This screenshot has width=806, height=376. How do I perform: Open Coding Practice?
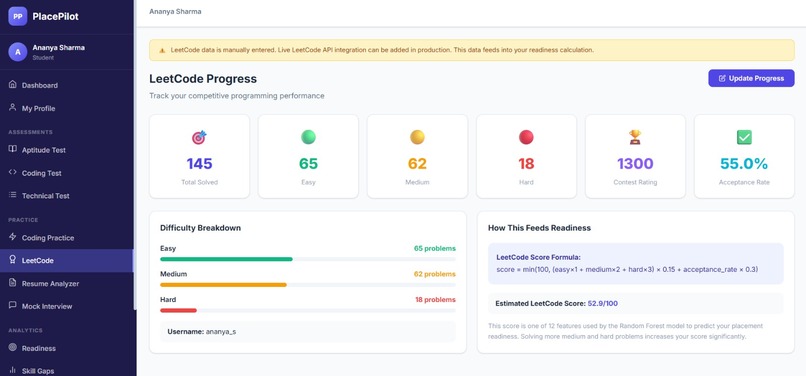(67, 238)
